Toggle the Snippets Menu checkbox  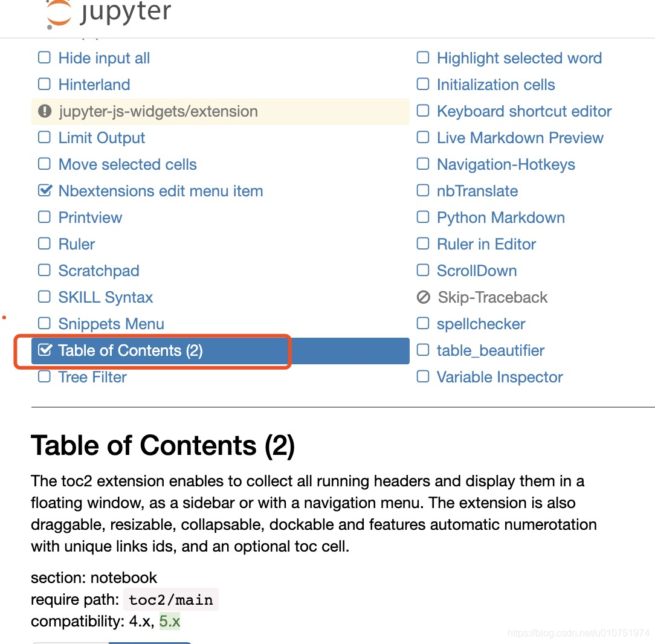[x=44, y=324]
